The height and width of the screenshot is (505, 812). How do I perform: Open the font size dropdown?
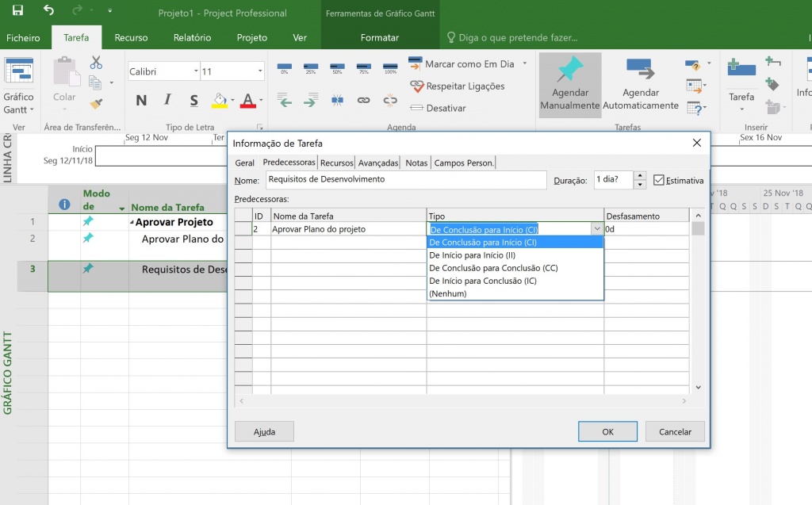pyautogui.click(x=259, y=71)
